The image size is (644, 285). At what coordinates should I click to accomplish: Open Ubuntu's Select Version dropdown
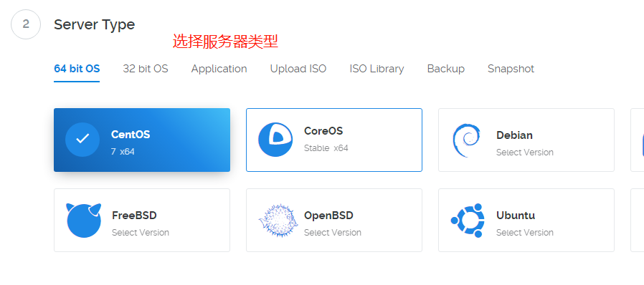[524, 233]
